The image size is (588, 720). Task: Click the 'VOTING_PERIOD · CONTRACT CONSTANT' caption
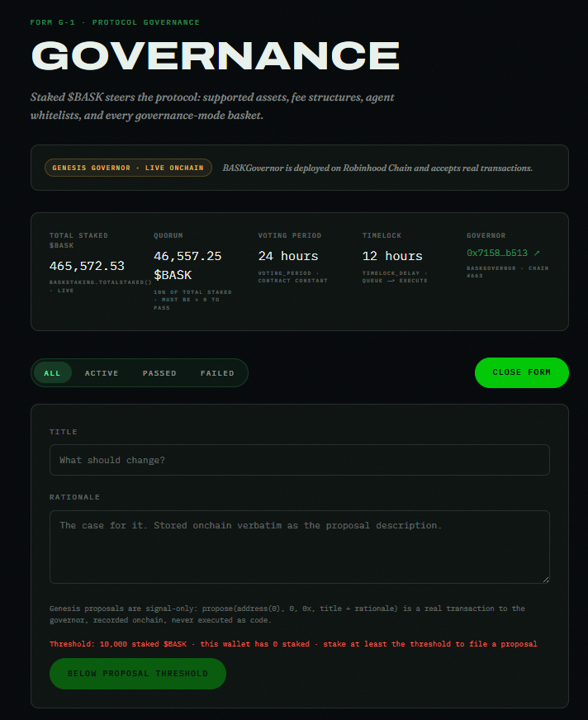292,277
